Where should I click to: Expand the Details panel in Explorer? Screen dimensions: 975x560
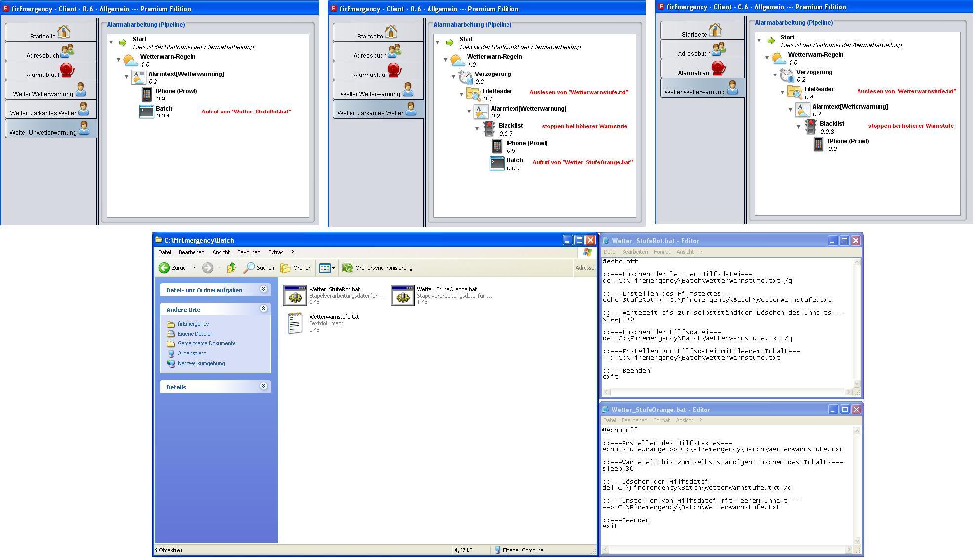point(263,386)
